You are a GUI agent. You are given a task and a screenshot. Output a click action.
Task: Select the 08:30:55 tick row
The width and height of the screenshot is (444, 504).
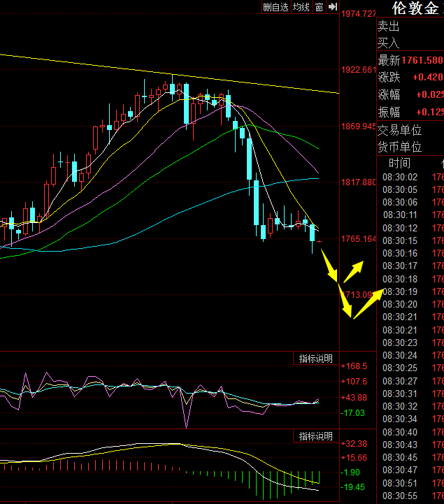coord(413,496)
